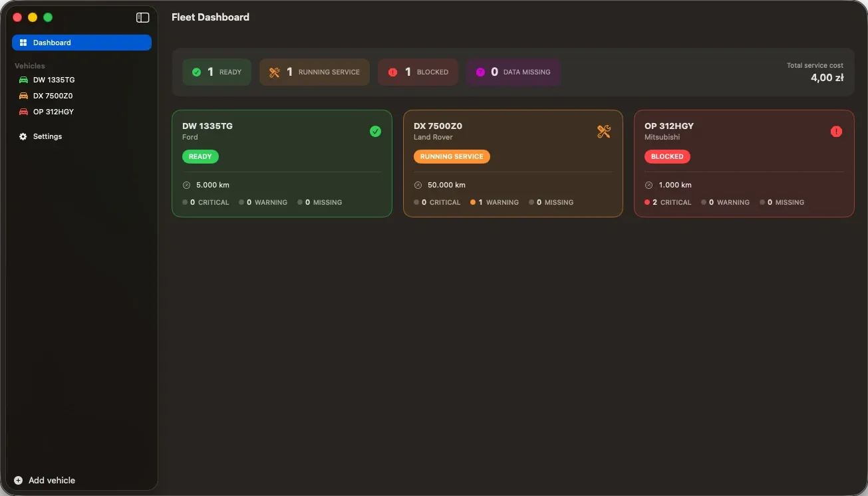Open the DW 1335TG card title

click(208, 126)
